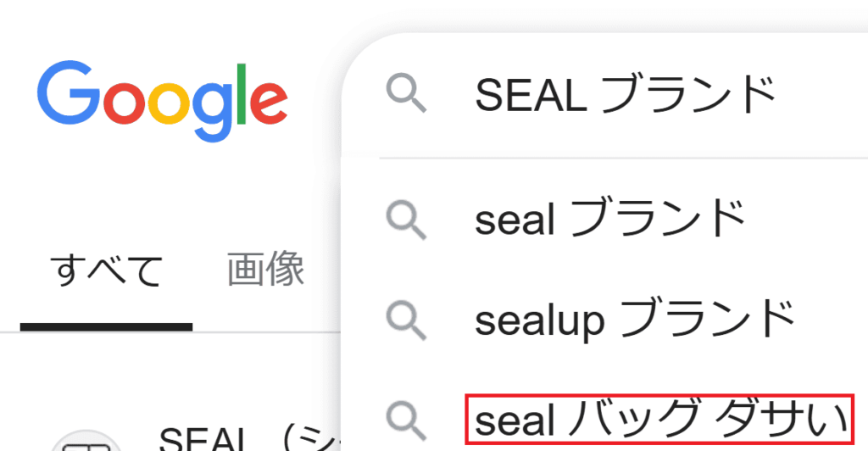The width and height of the screenshot is (868, 451).
Task: Click the search icon beside "seal バッグ ダサい"
Action: coord(406,419)
